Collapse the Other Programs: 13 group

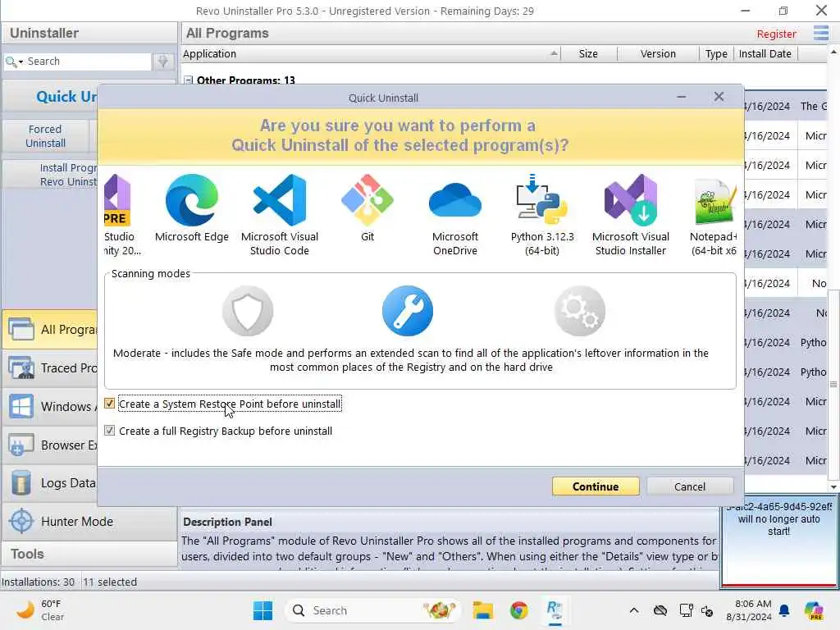point(188,80)
